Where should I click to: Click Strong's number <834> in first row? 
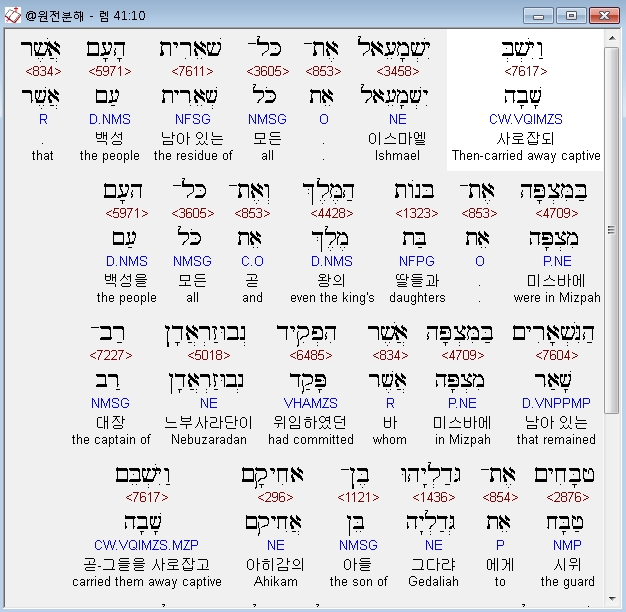43,71
